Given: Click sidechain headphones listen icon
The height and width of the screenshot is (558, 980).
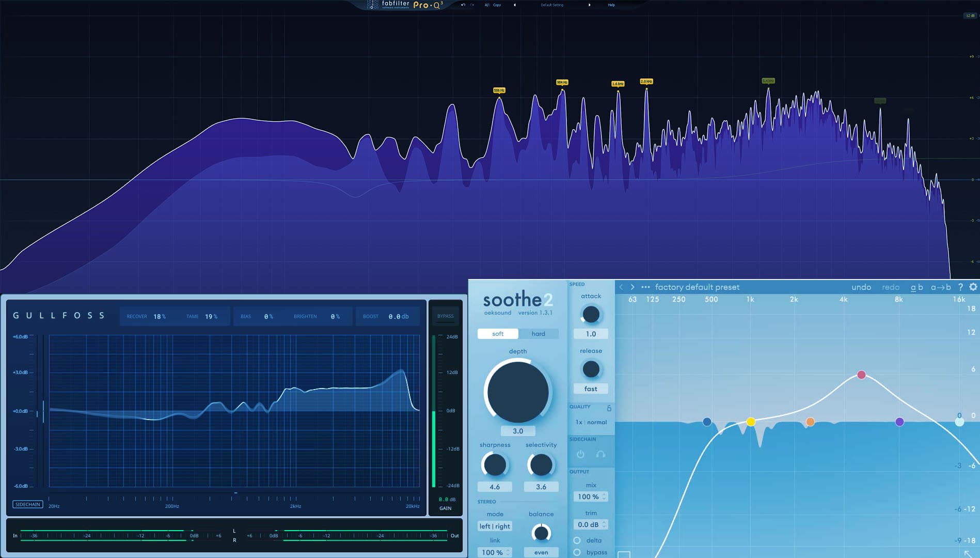Looking at the screenshot, I should (x=600, y=454).
